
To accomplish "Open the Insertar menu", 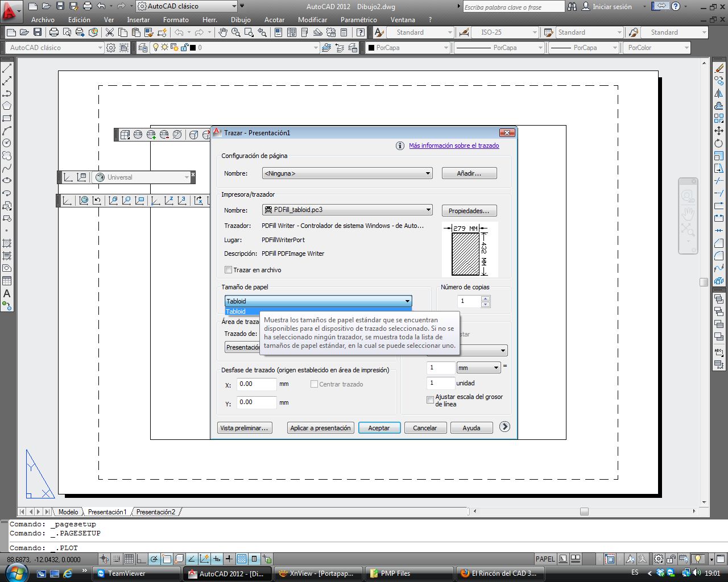I will [138, 19].
